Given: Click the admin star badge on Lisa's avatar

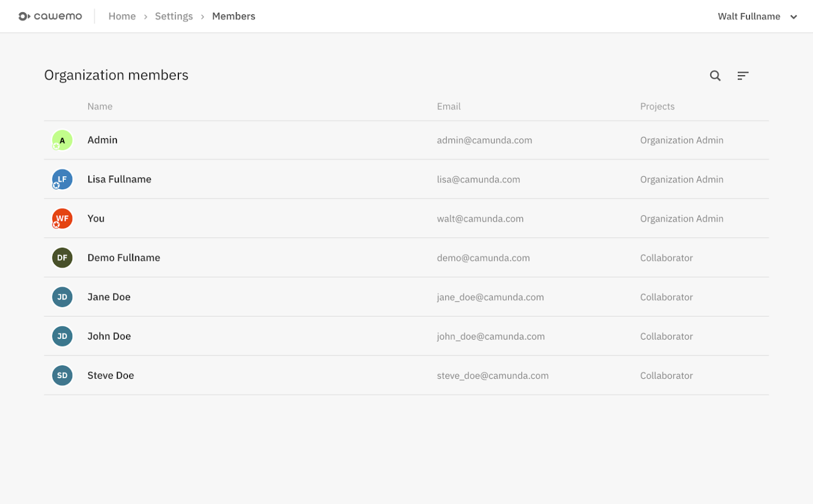Looking at the screenshot, I should [x=56, y=186].
